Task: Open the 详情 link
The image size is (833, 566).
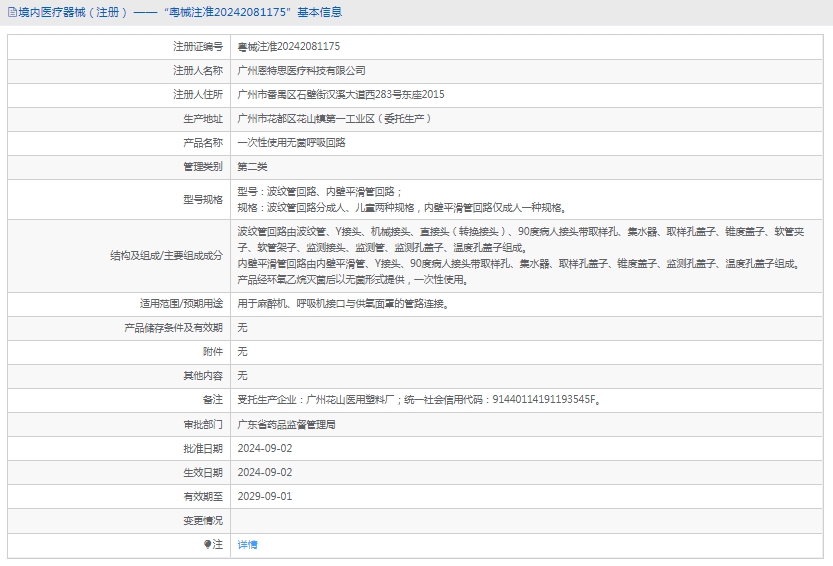Action: (247, 544)
